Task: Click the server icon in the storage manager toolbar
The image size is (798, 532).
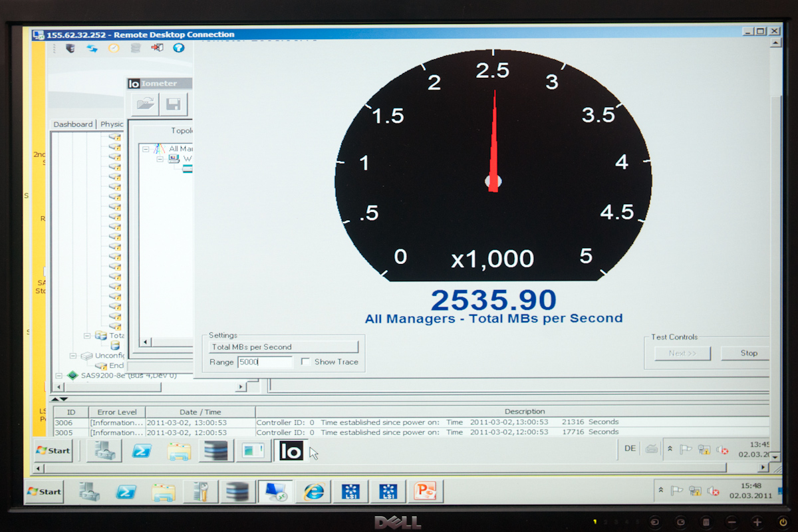Action: tap(70, 48)
